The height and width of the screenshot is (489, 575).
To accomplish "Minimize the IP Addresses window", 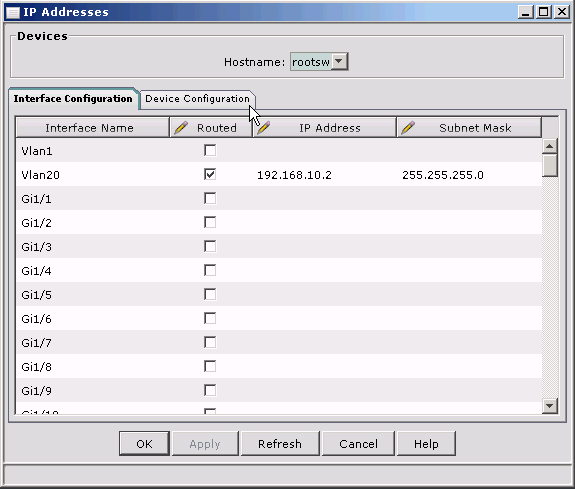I will pos(525,12).
